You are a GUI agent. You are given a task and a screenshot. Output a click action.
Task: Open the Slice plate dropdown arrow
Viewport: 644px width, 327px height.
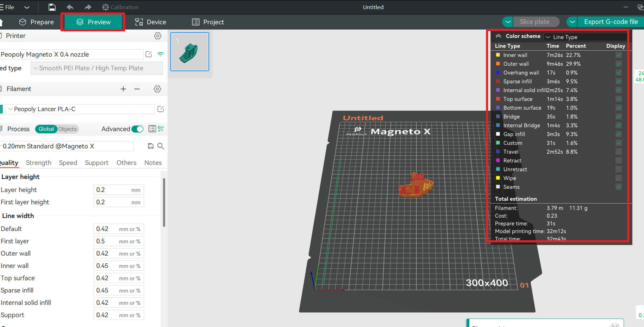508,22
